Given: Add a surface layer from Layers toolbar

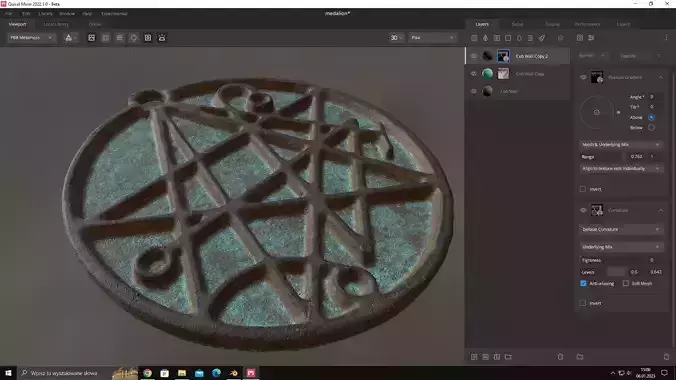Looking at the screenshot, I should 474,38.
